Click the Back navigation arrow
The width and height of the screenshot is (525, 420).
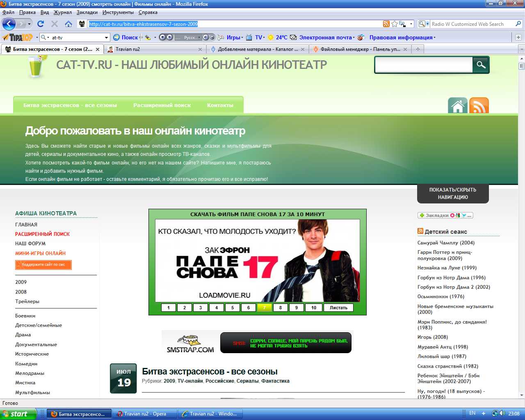click(x=9, y=24)
